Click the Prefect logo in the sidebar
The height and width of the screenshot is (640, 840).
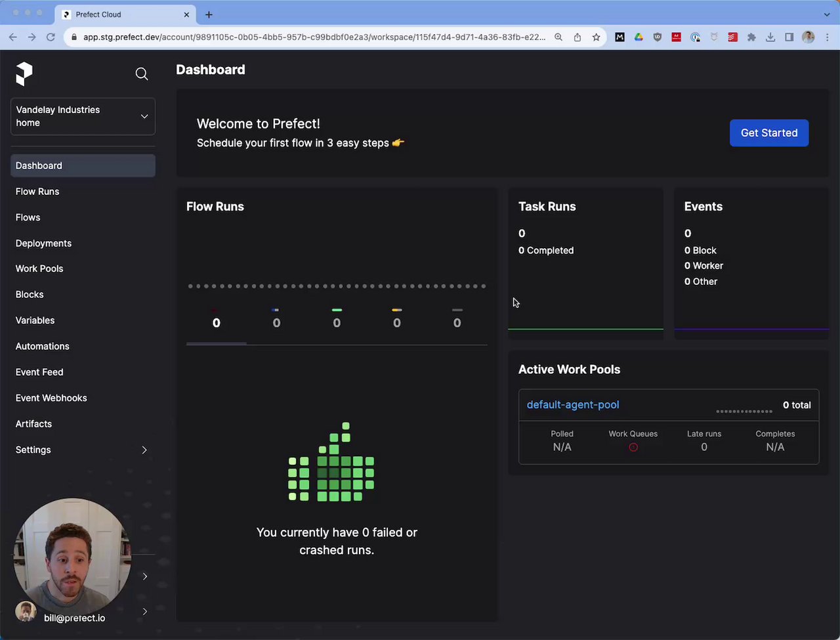[24, 74]
